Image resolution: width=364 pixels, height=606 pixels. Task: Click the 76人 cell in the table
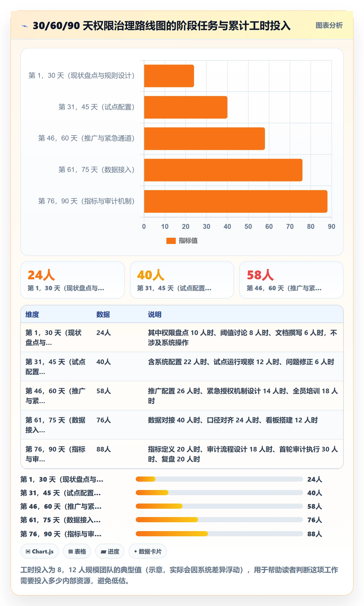coord(104,420)
